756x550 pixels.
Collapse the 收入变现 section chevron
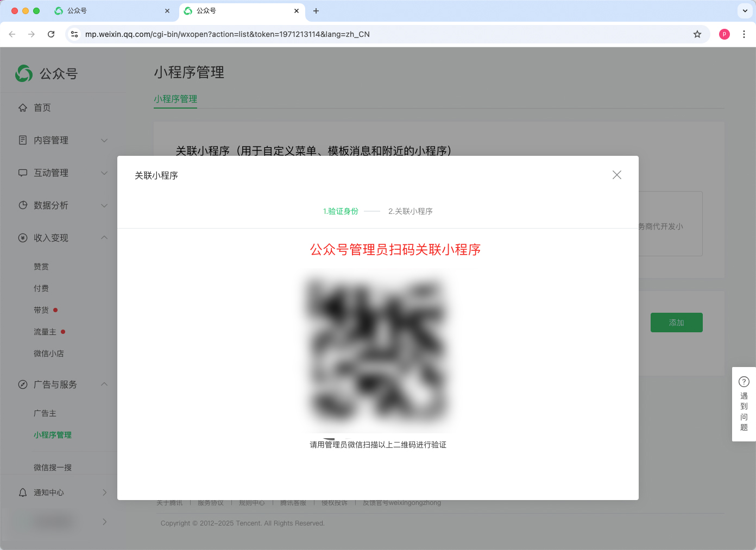[104, 238]
